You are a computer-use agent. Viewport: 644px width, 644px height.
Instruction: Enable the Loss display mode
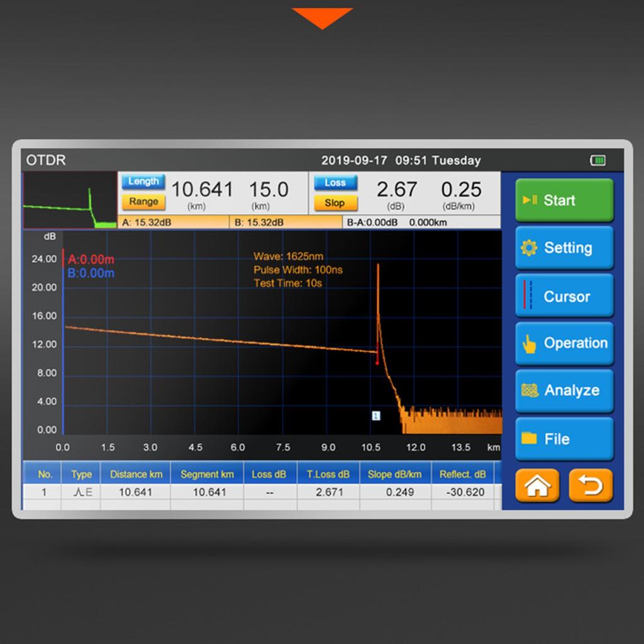(335, 182)
